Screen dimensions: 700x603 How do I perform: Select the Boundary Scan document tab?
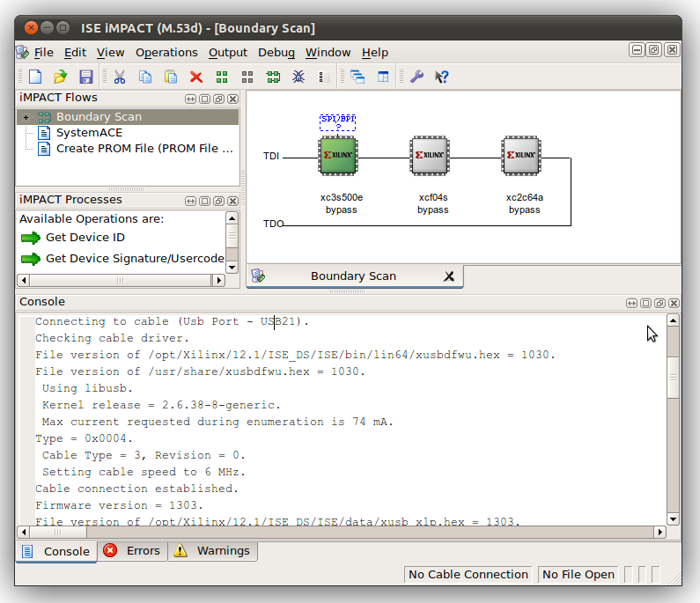(x=355, y=276)
